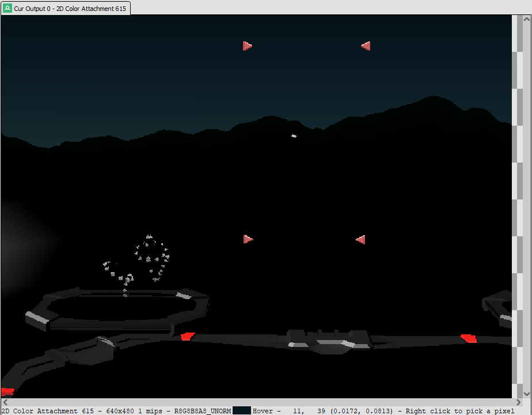Click the vertical scrollbar down arrow
532x415 pixels.
click(x=527, y=394)
